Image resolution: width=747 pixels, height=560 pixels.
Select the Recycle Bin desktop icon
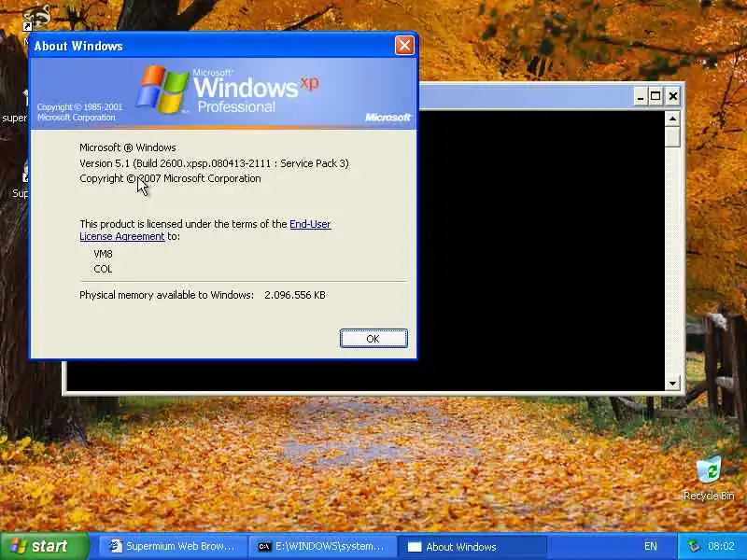(709, 478)
